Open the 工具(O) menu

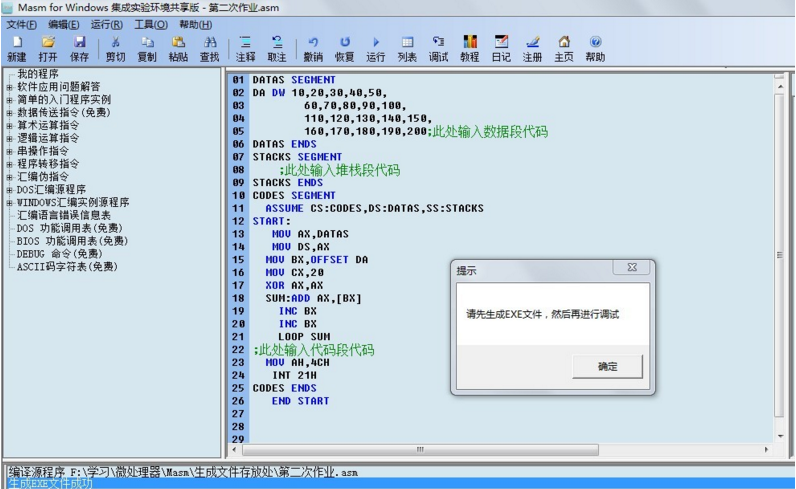(x=151, y=24)
